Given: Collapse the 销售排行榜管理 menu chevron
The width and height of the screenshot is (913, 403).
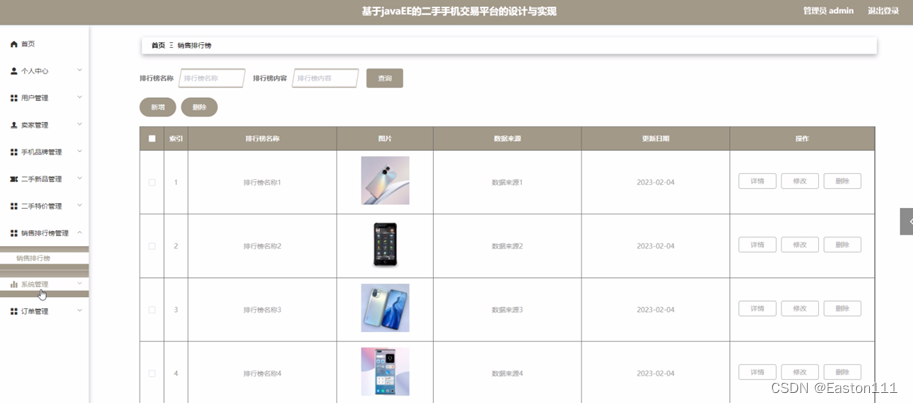Looking at the screenshot, I should 80,232.
